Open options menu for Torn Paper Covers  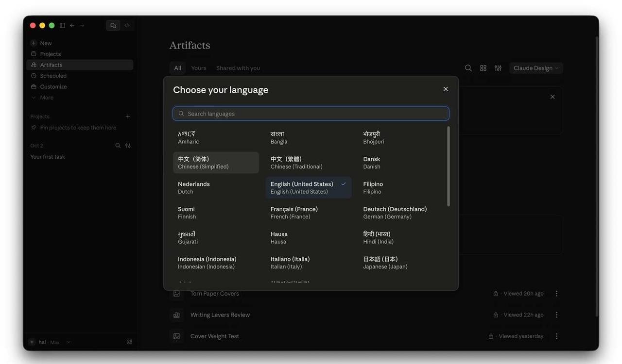point(557,294)
